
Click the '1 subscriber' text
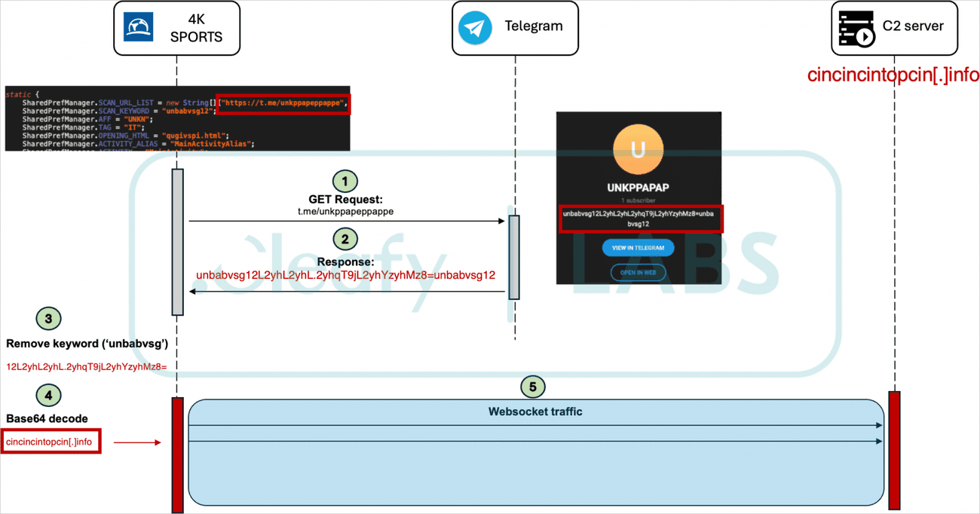click(639, 200)
